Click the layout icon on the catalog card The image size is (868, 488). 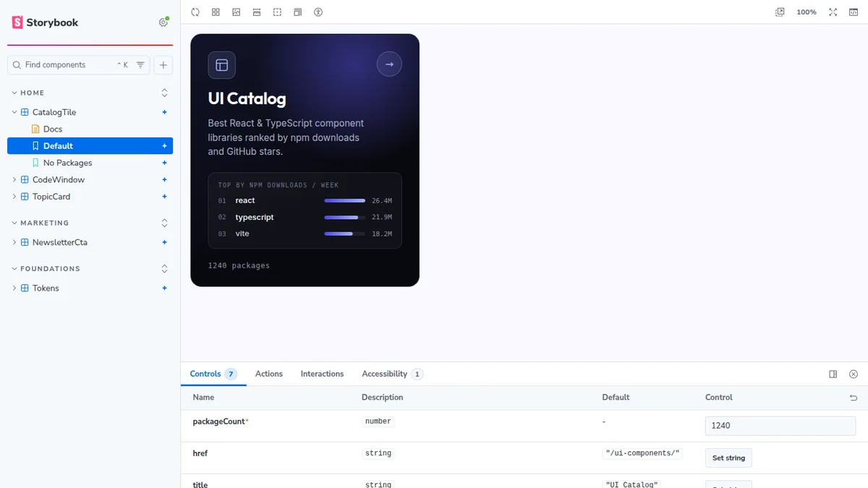coord(221,65)
